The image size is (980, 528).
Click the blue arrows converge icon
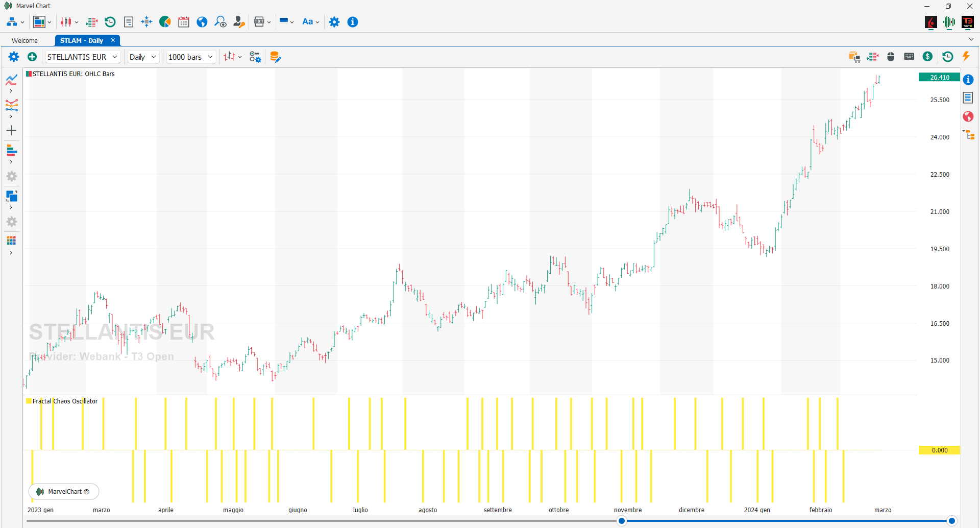(146, 21)
